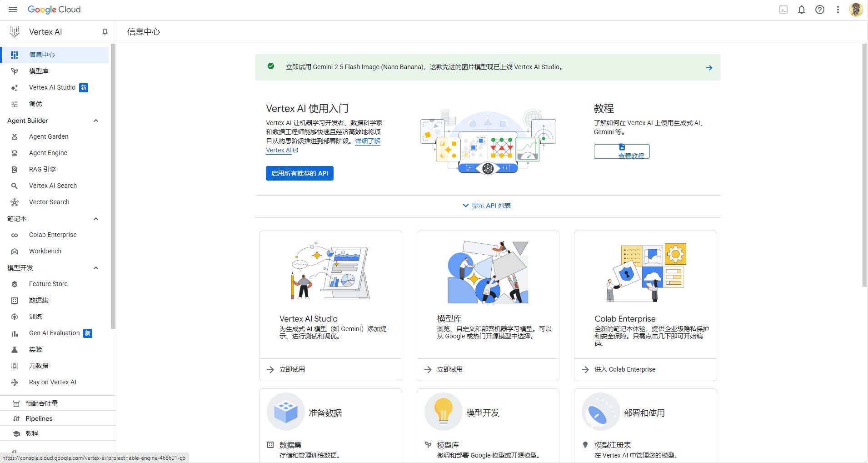Open the notifications bell
This screenshot has width=868, height=463.
point(802,10)
